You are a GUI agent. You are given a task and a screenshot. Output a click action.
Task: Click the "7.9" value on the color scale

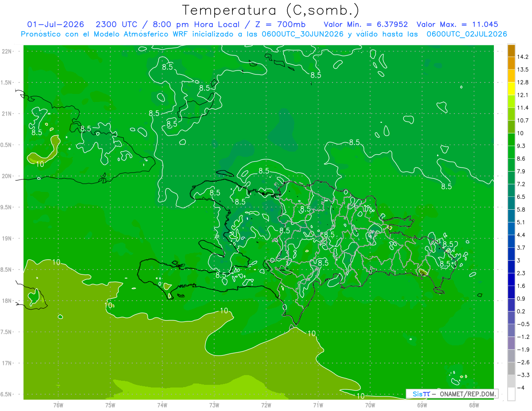pyautogui.click(x=521, y=171)
